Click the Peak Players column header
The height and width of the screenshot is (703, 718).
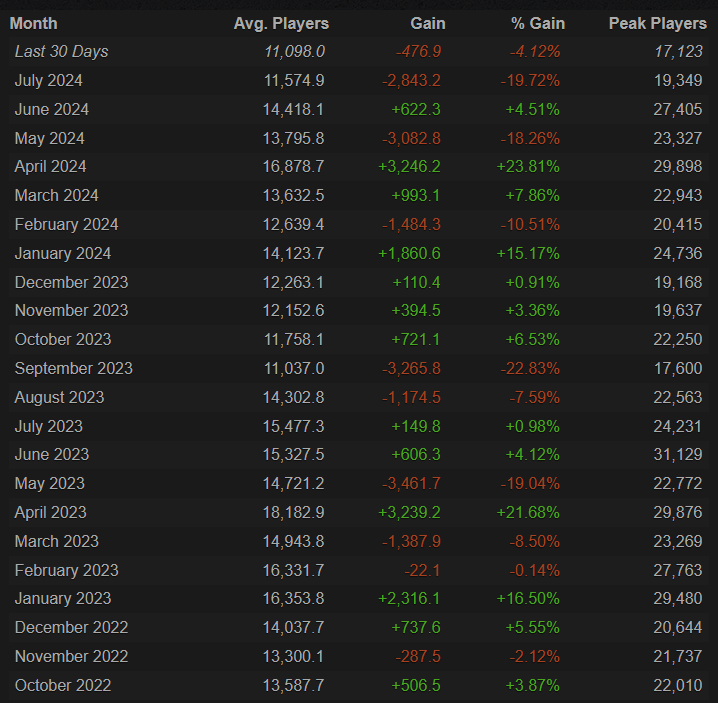click(658, 23)
